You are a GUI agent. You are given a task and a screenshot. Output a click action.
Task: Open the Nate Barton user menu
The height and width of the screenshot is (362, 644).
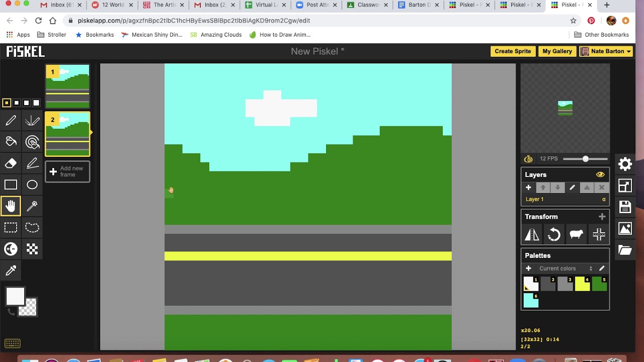[606, 51]
